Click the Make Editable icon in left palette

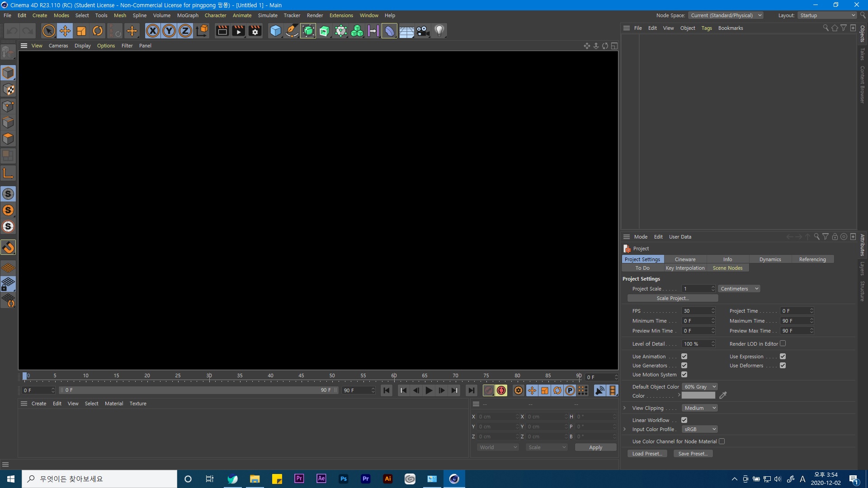pos(8,52)
